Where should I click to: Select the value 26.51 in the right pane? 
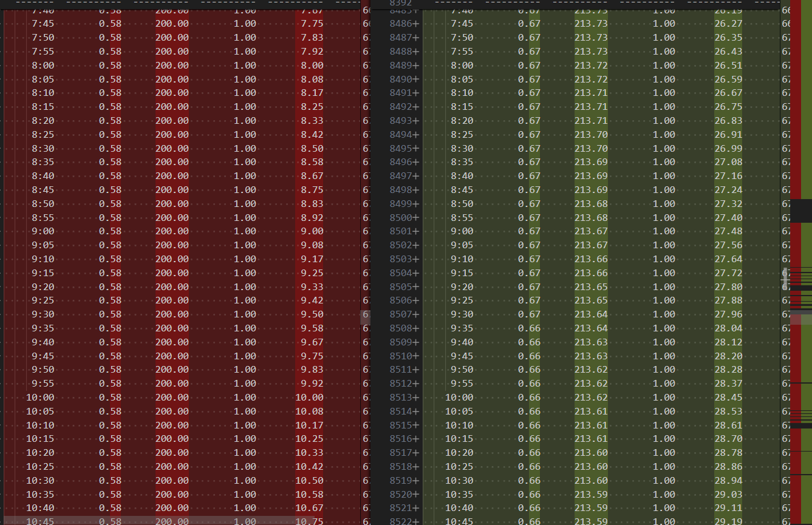pyautogui.click(x=728, y=66)
